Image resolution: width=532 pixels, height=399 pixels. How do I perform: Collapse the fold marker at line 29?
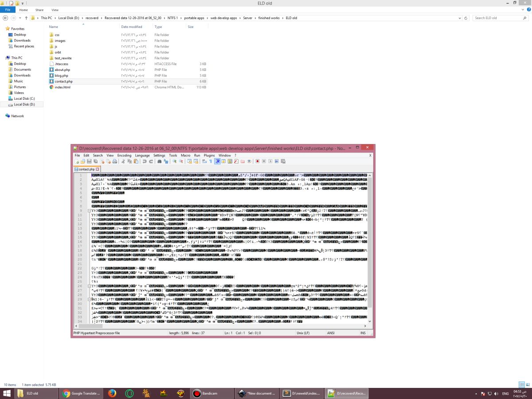(90, 299)
